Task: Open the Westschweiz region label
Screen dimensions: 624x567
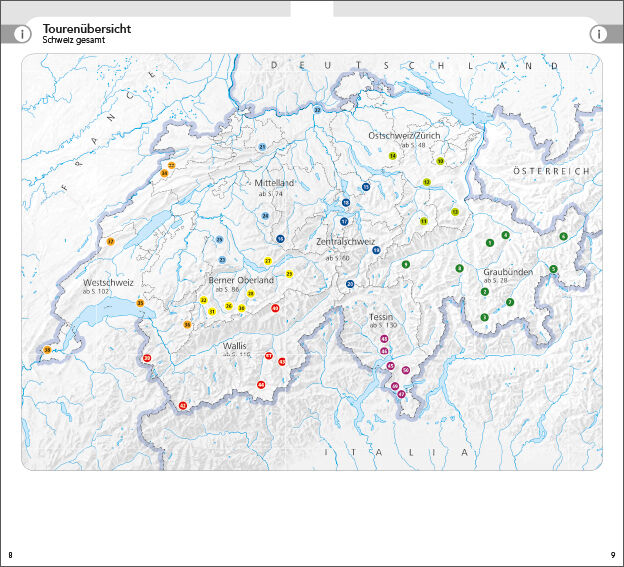Action: coord(108,283)
